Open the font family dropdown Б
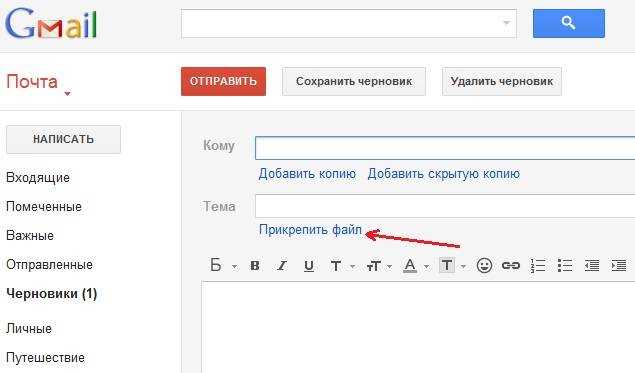Viewport: 635px width, 373px height. (x=223, y=266)
